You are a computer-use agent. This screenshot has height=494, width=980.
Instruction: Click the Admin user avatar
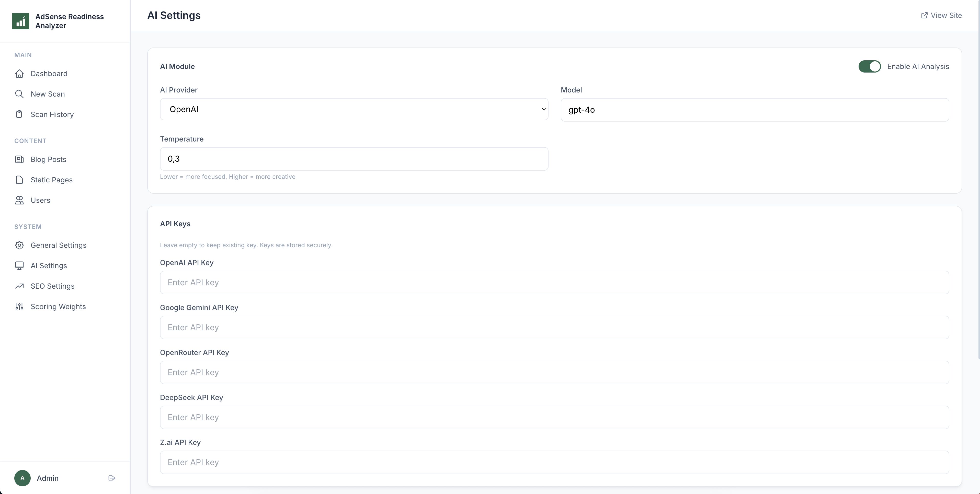[22, 478]
